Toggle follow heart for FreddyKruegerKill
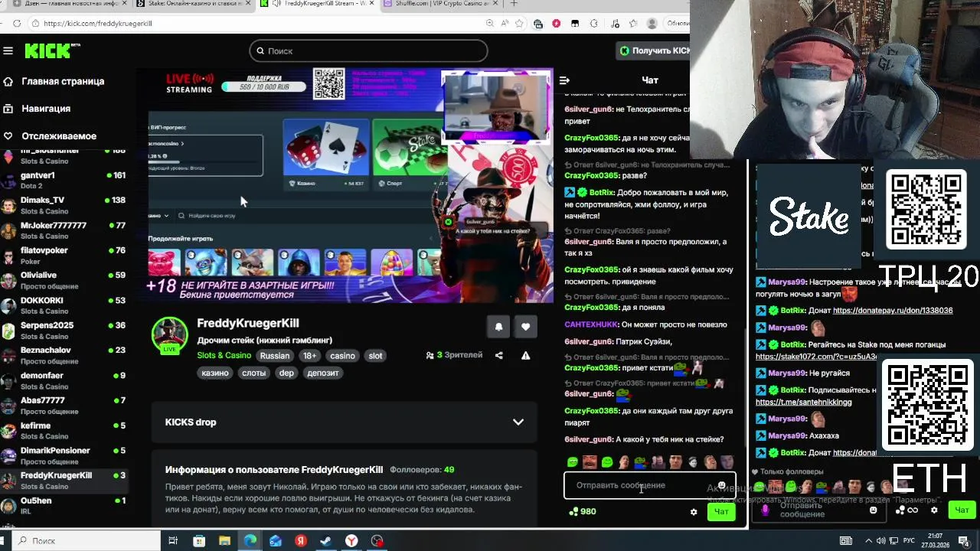Image resolution: width=980 pixels, height=551 pixels. click(x=525, y=327)
